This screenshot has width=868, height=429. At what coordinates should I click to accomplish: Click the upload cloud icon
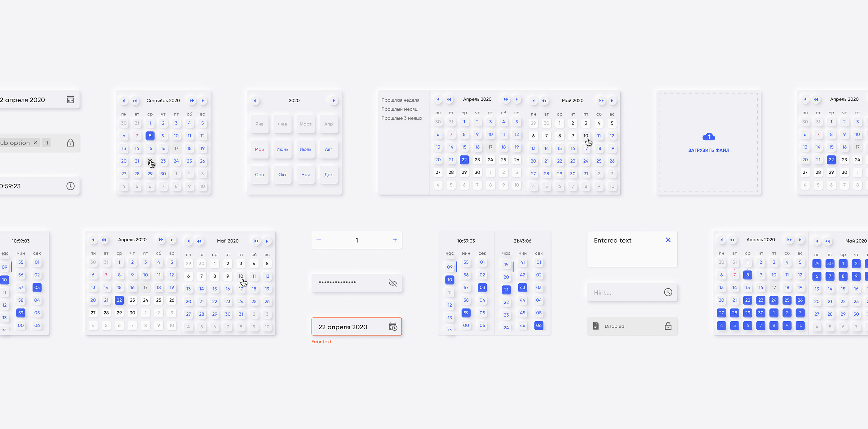(x=709, y=137)
